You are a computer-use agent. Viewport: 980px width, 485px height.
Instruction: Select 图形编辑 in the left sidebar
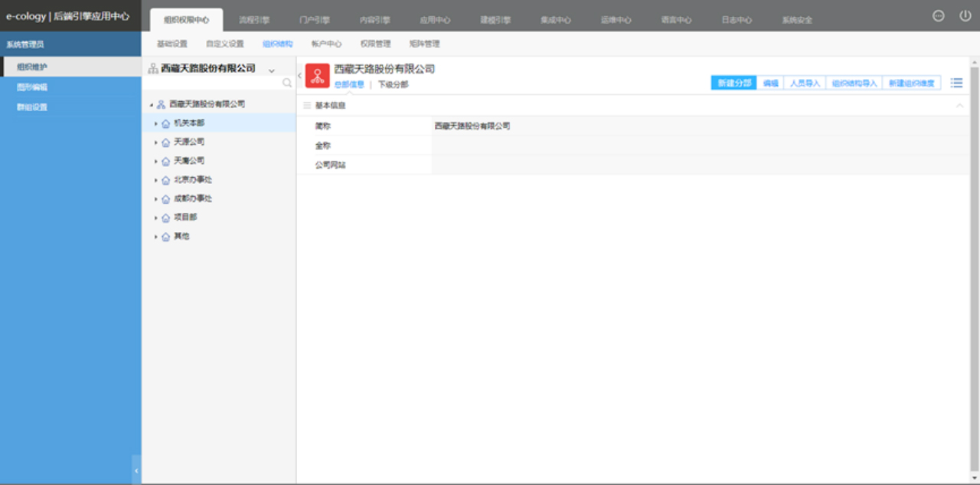[x=70, y=87]
